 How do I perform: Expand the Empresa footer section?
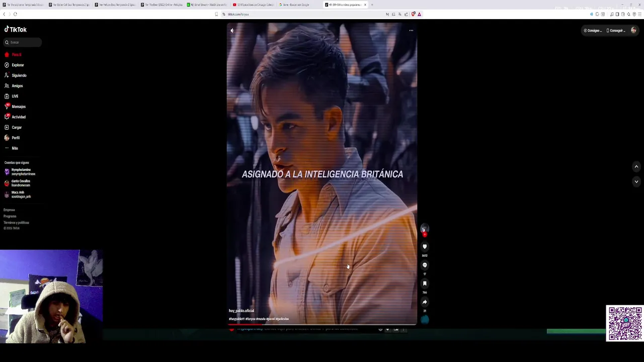pos(9,210)
